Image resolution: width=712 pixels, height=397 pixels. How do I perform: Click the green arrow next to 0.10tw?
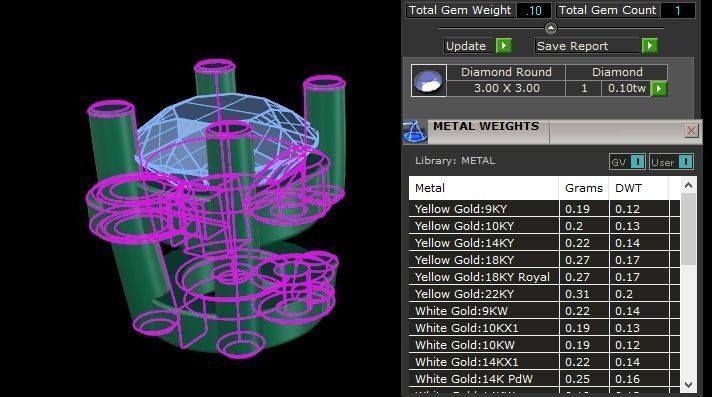click(x=659, y=89)
